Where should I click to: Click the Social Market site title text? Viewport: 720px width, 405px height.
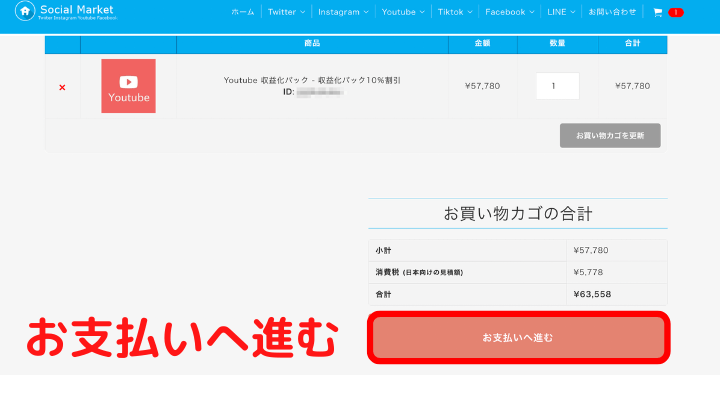point(77,9)
